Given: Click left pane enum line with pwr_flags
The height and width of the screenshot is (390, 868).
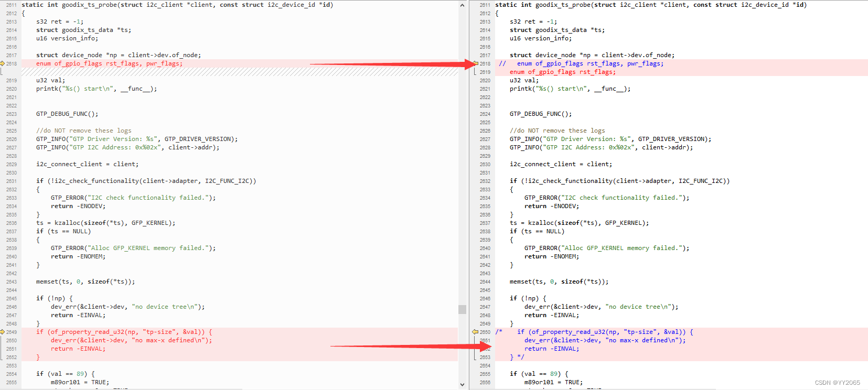Looking at the screenshot, I should (x=110, y=63).
